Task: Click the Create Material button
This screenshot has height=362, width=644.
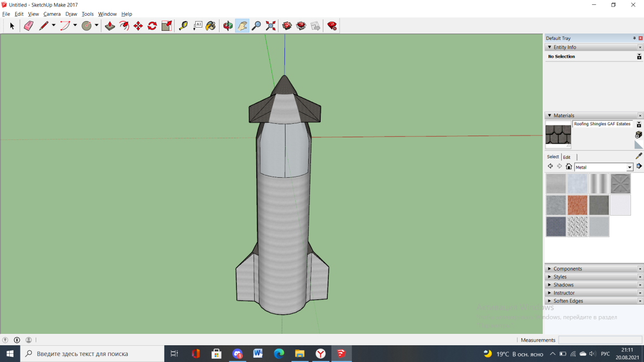Action: (639, 135)
